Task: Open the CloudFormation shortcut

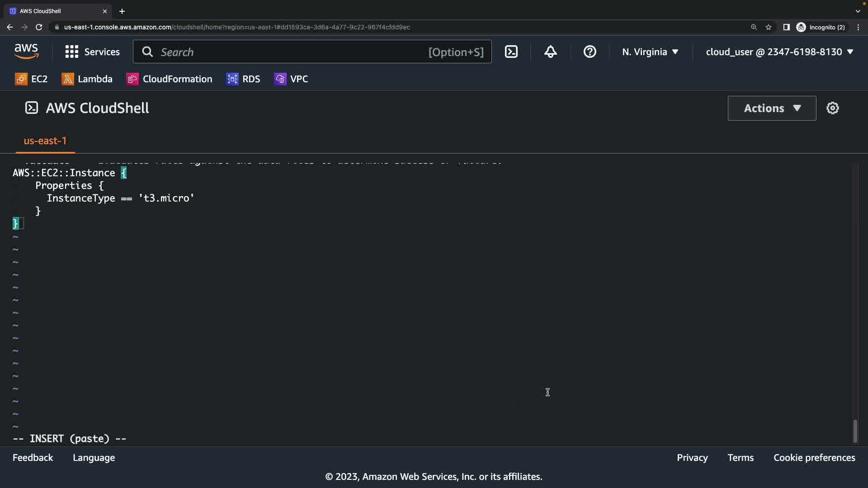Action: point(169,79)
